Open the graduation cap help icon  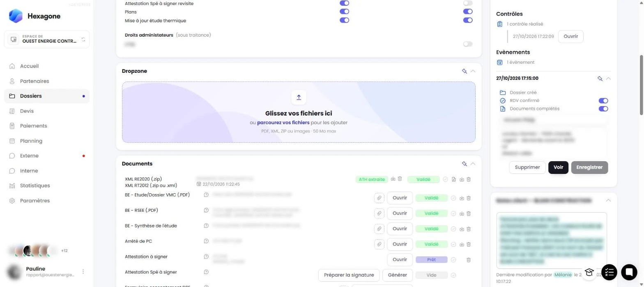pos(589,272)
